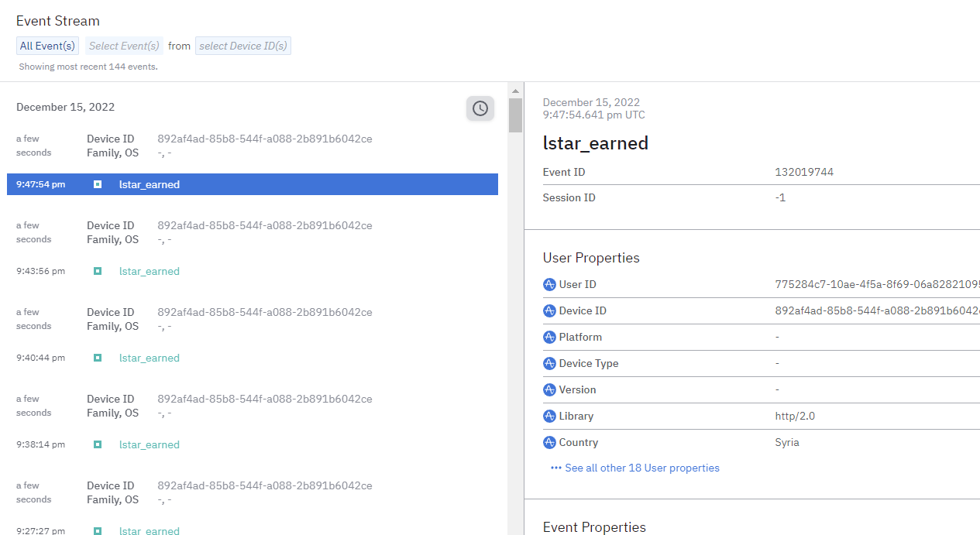Image resolution: width=980 pixels, height=535 pixels.
Task: Click Amplitude icon beside User ID
Action: click(550, 285)
